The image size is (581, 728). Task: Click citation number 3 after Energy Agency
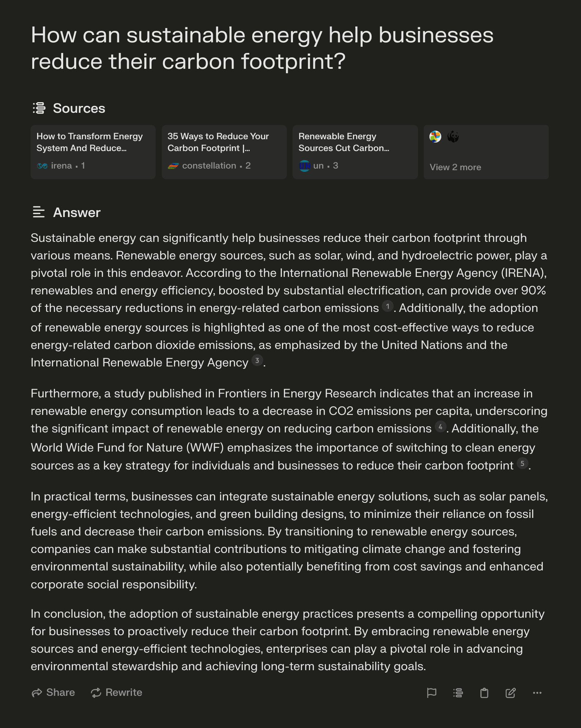tap(257, 360)
